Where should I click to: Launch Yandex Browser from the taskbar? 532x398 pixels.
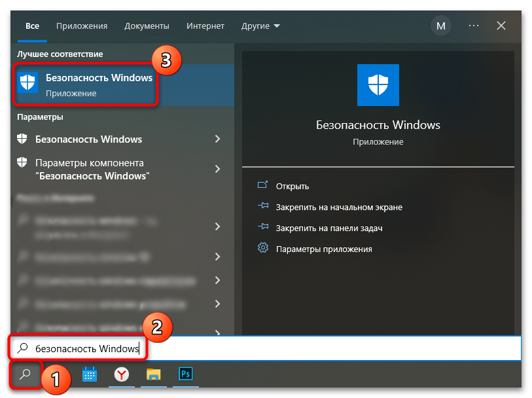pyautogui.click(x=121, y=374)
